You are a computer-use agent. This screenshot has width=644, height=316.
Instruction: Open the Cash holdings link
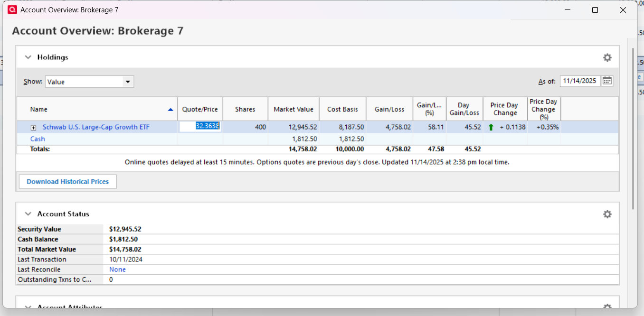(x=38, y=139)
